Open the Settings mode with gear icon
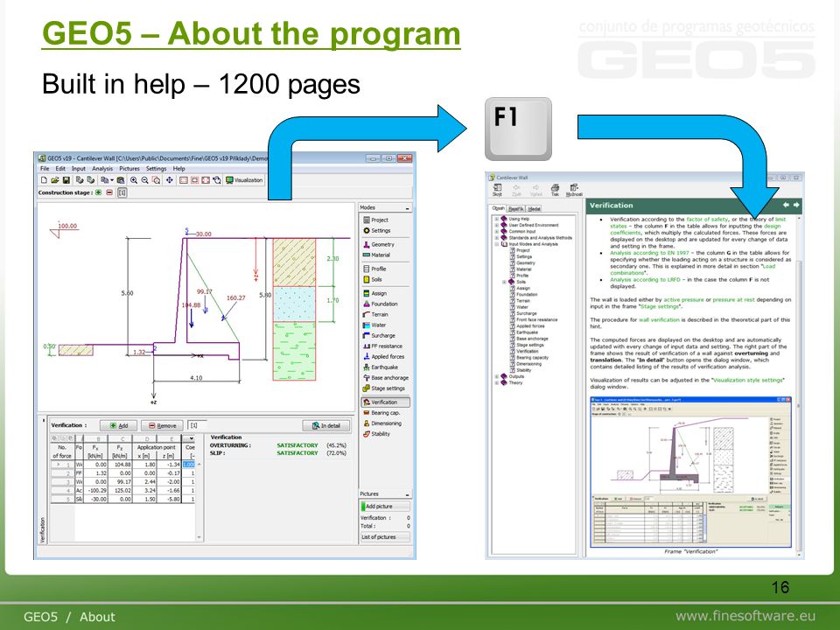 point(377,231)
